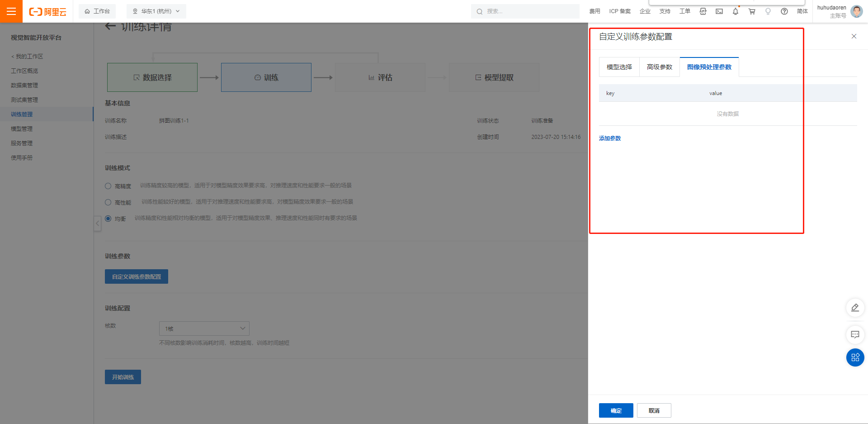
Task: Select 高精度 training mode radio
Action: (108, 186)
